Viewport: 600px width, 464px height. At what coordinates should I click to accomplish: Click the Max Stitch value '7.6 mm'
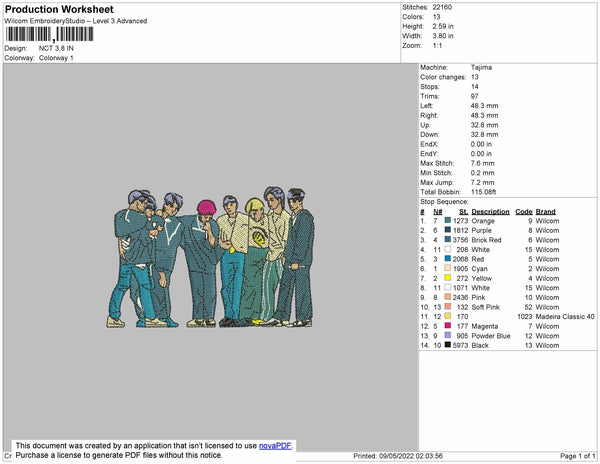tap(483, 163)
